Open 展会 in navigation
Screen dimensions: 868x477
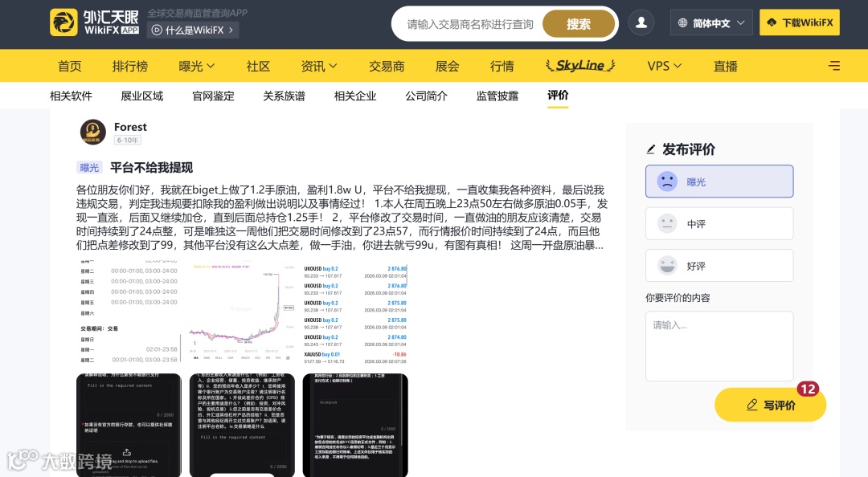[x=448, y=66]
